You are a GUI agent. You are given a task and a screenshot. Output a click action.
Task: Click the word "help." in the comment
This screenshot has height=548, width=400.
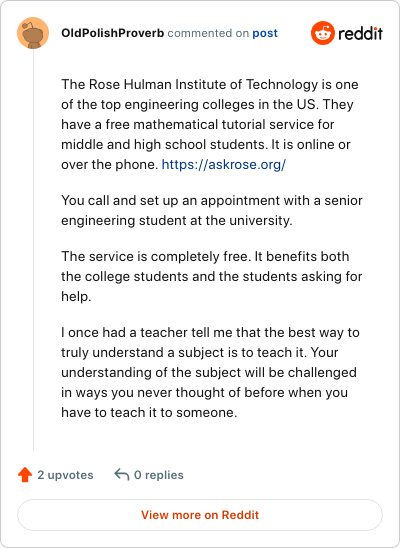[x=76, y=296]
